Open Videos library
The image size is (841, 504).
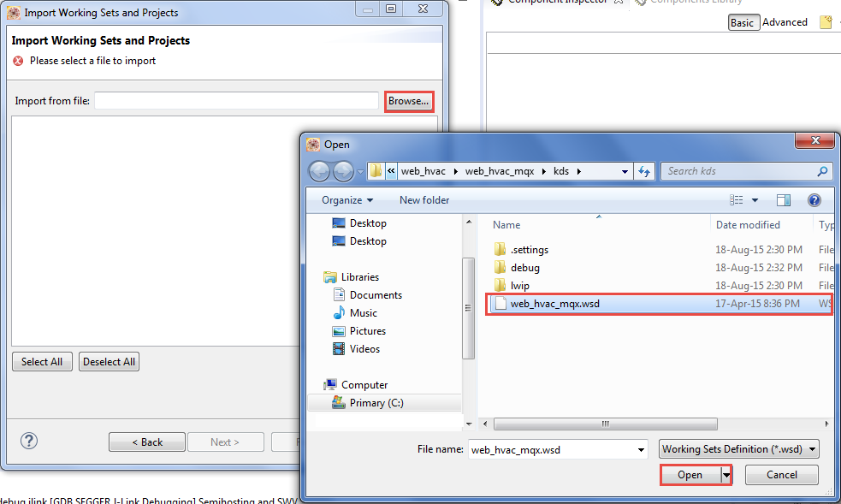(x=364, y=349)
